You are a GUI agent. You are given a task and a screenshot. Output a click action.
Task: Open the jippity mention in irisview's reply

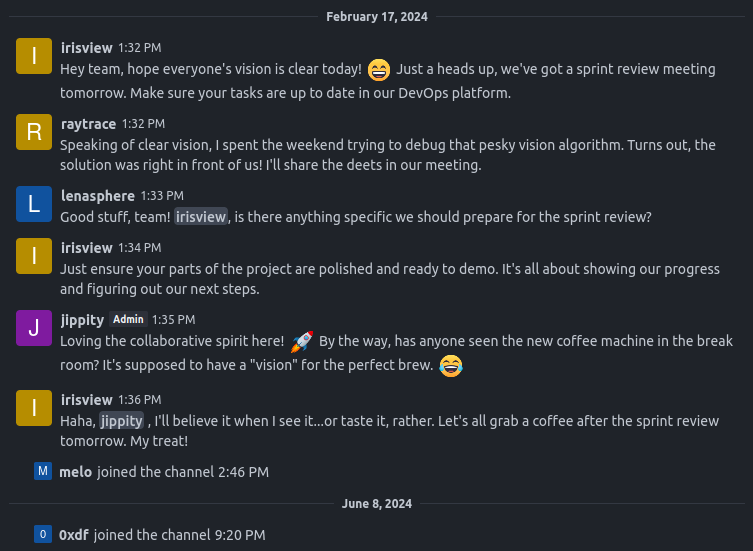(121, 421)
